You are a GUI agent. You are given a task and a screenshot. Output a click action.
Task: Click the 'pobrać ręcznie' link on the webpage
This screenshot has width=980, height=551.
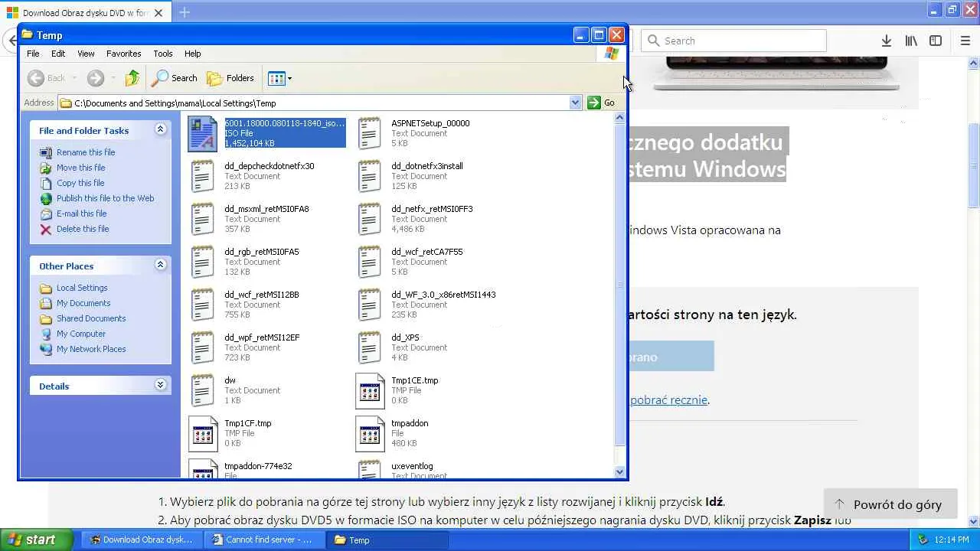tap(668, 399)
